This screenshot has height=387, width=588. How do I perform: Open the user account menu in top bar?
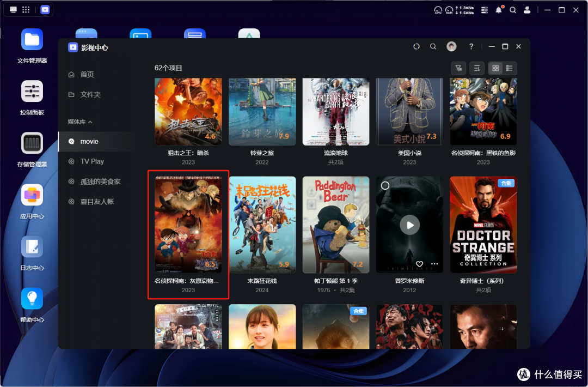(527, 10)
